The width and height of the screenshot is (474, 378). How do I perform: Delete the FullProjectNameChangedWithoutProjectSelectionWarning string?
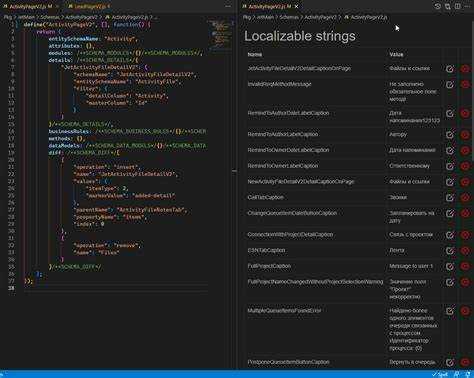[x=465, y=283]
